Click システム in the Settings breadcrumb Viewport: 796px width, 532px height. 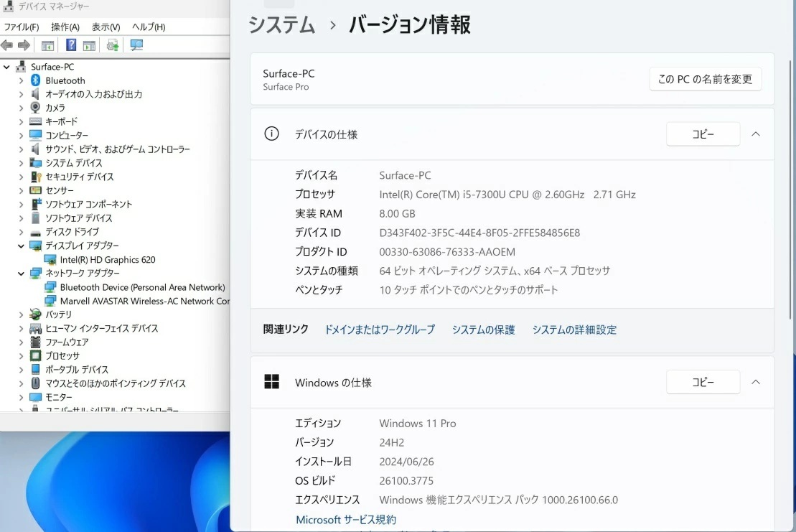pyautogui.click(x=281, y=25)
